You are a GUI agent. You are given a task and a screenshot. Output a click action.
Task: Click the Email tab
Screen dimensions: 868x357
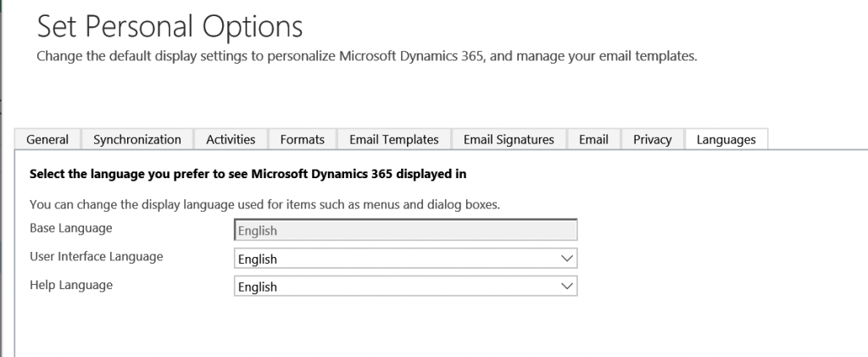point(593,139)
